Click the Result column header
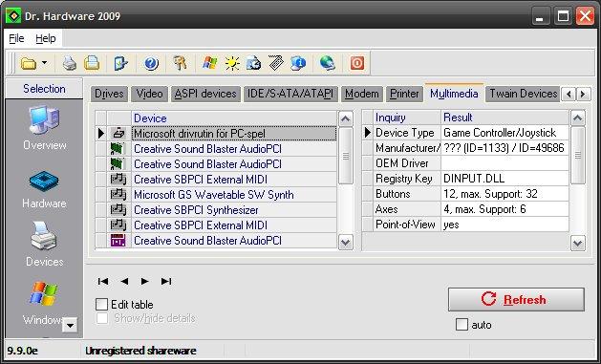601x364 pixels. [504, 118]
